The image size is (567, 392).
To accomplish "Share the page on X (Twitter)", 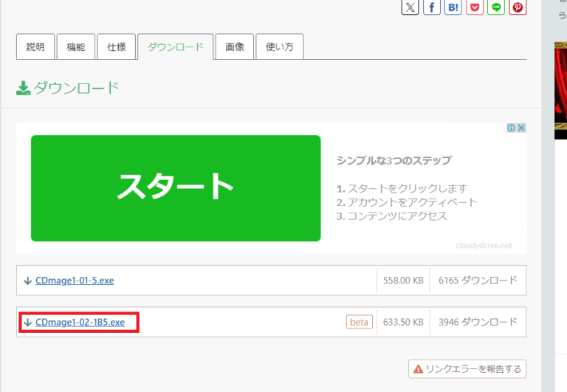I will 410,7.
